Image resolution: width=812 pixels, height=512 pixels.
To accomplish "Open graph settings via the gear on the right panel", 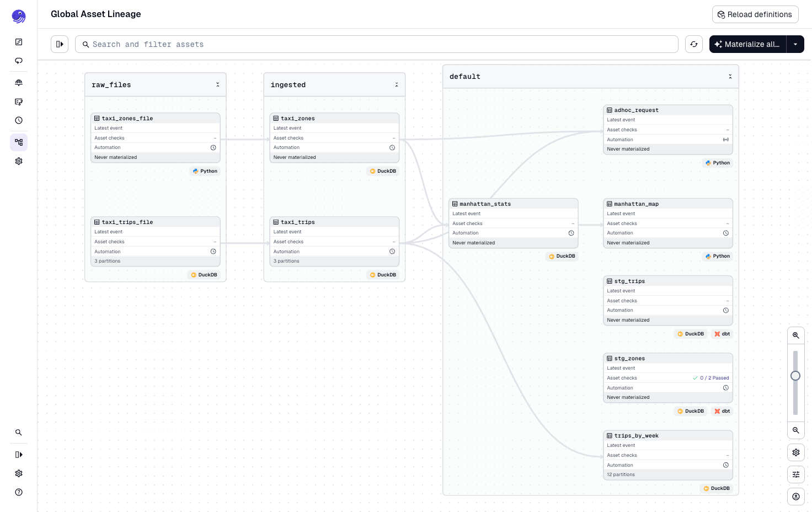I will (796, 452).
